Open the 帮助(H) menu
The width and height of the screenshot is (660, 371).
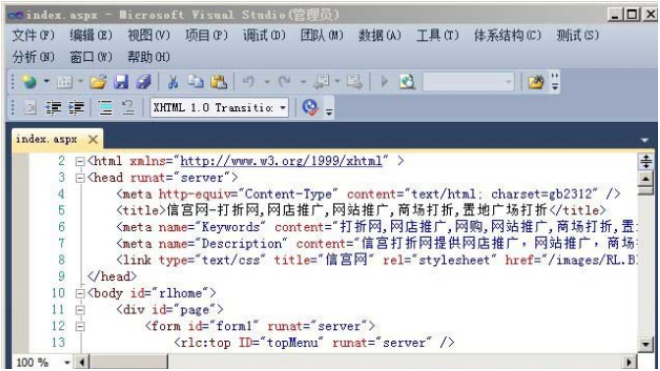click(x=149, y=57)
